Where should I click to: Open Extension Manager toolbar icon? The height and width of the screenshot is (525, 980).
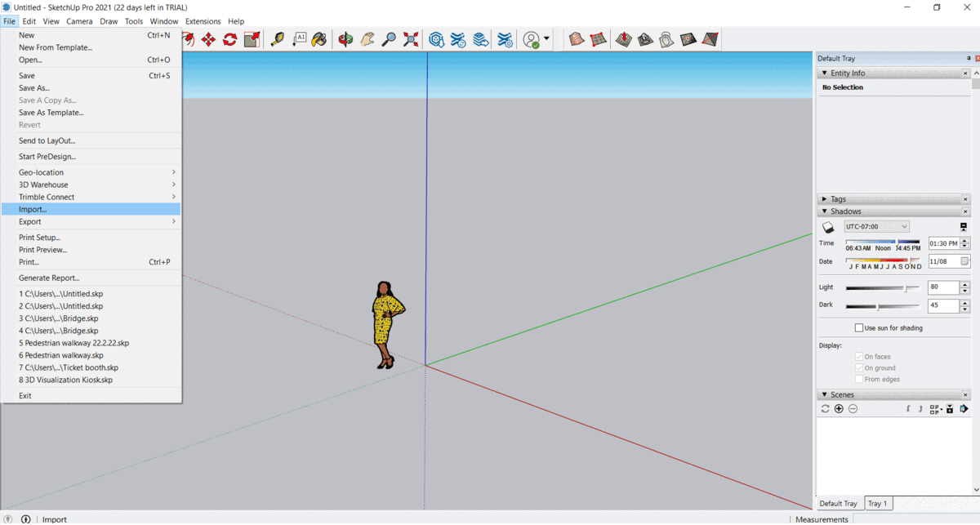(x=506, y=39)
